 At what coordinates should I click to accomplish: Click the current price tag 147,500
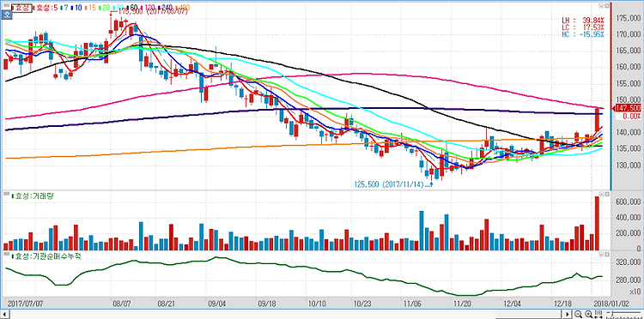click(629, 108)
